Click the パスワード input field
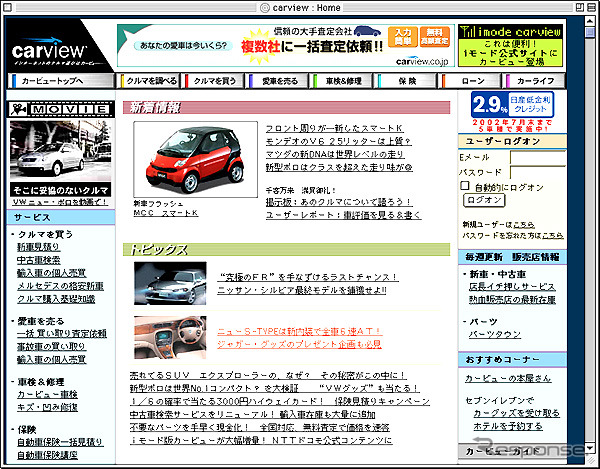The image size is (600, 469). coord(538,173)
